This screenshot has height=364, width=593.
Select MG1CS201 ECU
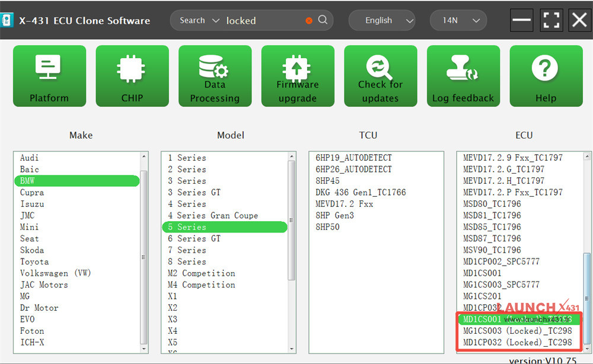[482, 296]
